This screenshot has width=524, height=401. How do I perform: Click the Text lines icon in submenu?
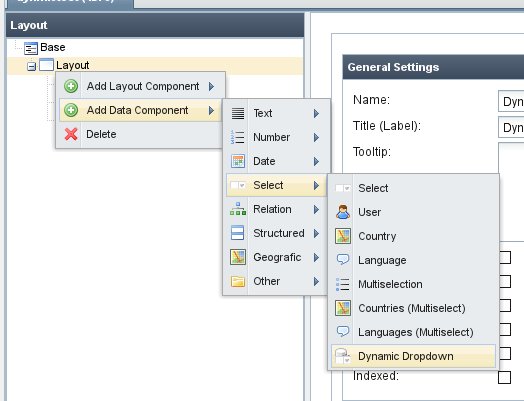238,113
